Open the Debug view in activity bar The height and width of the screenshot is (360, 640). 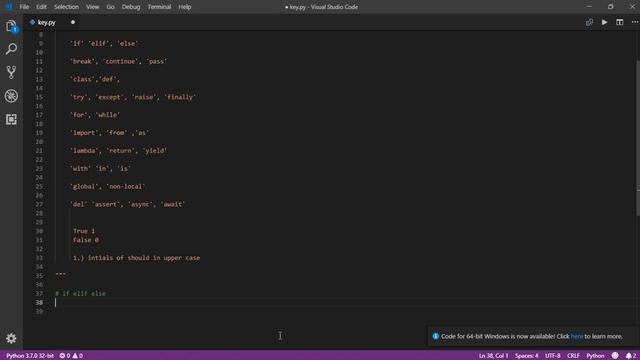(x=11, y=96)
